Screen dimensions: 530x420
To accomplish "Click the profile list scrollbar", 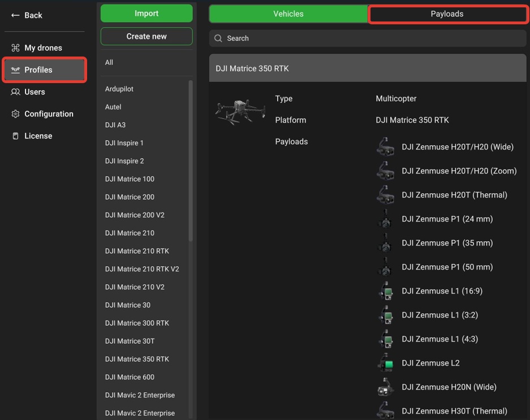I will click(191, 161).
